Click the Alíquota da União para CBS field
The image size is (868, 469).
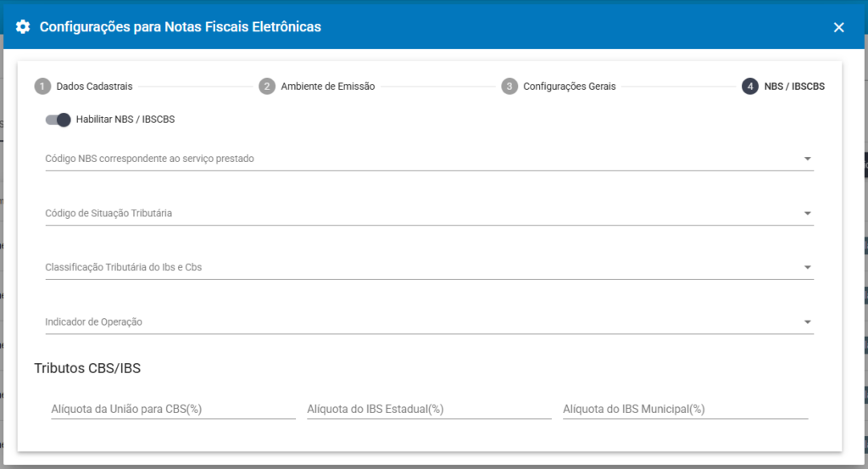[173, 409]
